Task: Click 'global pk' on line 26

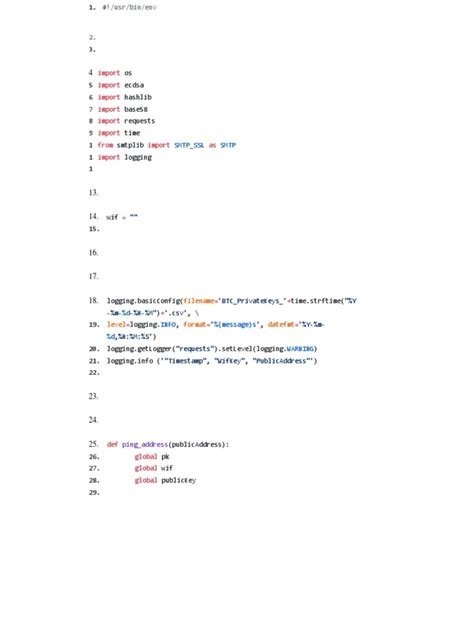Action: point(152,457)
